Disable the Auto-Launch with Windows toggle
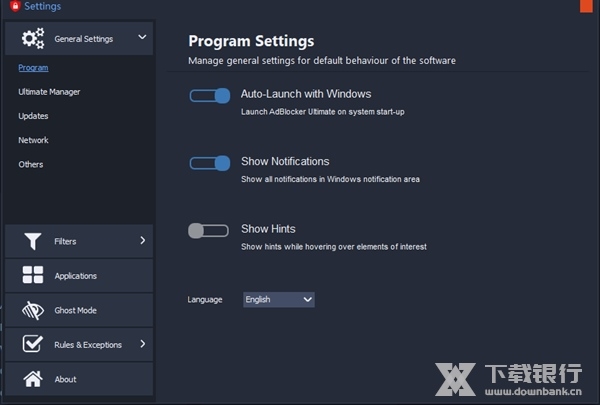Screen dimensions: 600x405 tap(210, 96)
